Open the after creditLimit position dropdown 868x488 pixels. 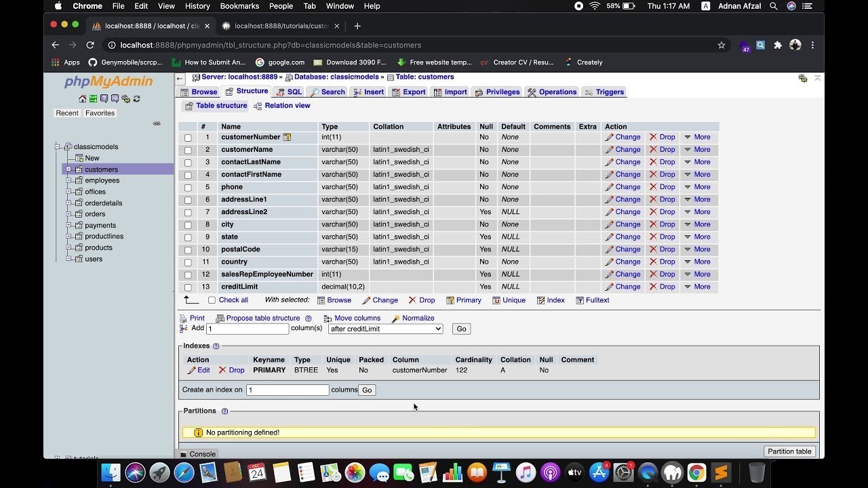click(385, 329)
